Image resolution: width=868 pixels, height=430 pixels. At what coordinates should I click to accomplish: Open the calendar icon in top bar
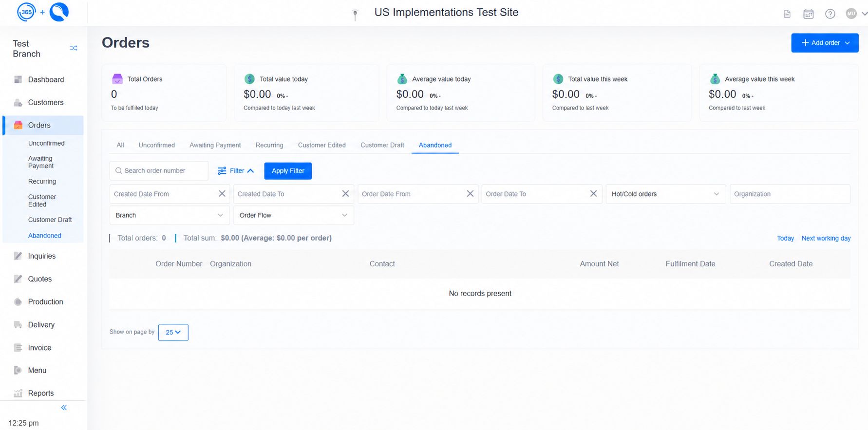pos(809,14)
